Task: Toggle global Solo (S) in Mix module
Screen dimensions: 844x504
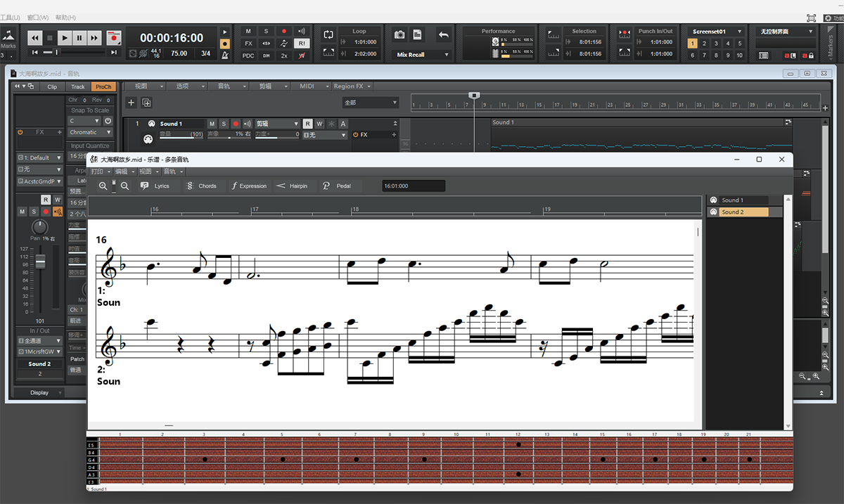Action: pyautogui.click(x=266, y=31)
